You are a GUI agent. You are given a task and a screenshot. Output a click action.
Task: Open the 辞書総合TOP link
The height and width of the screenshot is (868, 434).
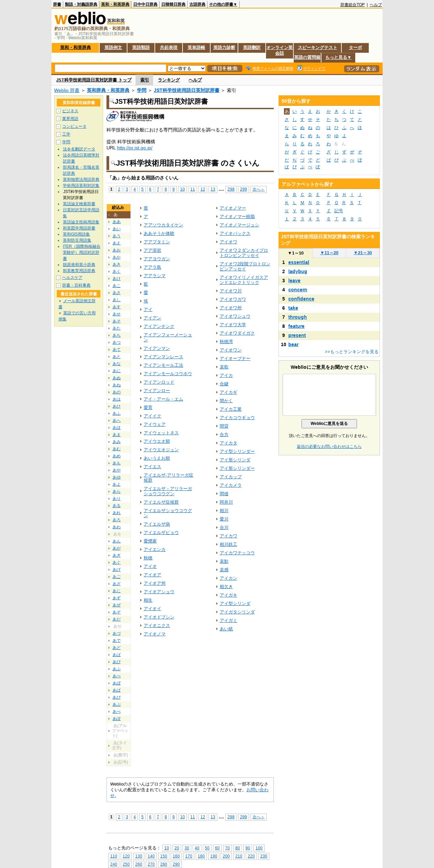pos(352,5)
